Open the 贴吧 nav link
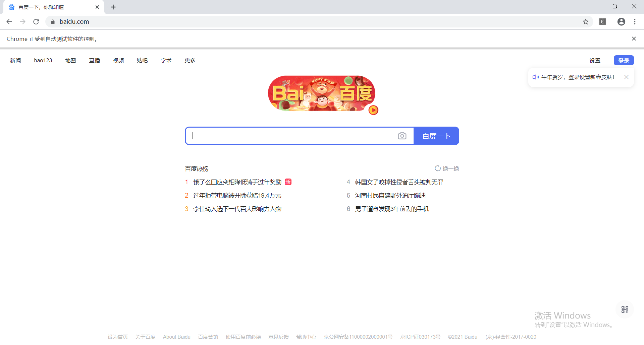Image resolution: width=644 pixels, height=345 pixels. pos(142,61)
